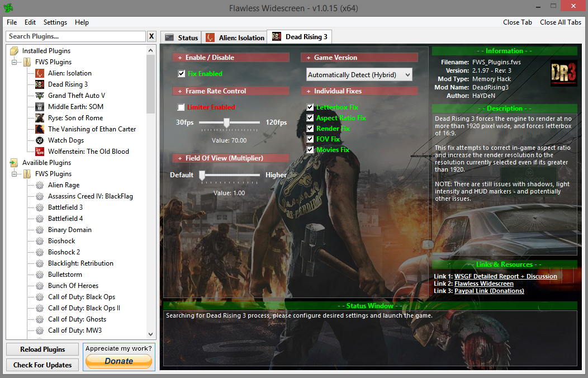
Task: Click the Alien: Isolation plugin icon
Action: [x=40, y=73]
